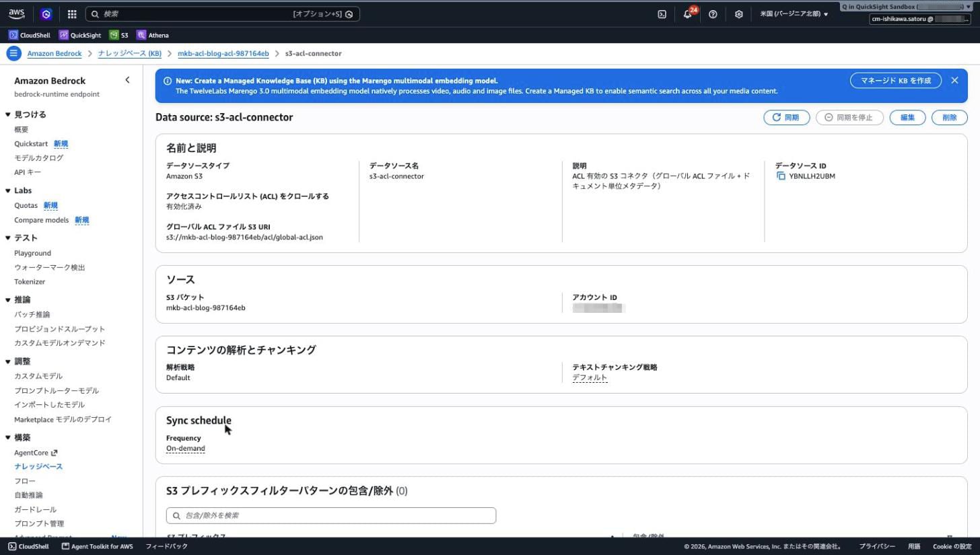Open S3 shortcut in favorites bar
The height and width of the screenshot is (555, 980).
[119, 35]
